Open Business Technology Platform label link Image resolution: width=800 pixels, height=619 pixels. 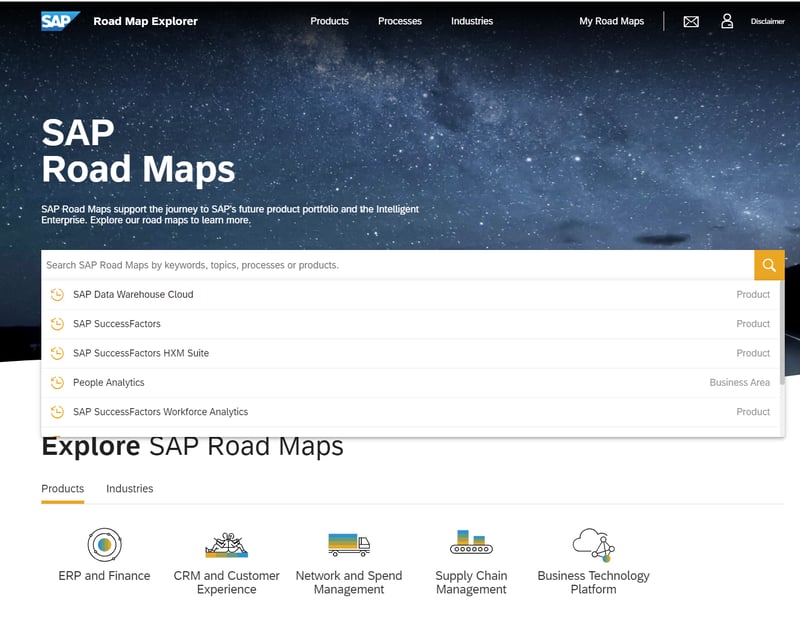click(x=593, y=582)
